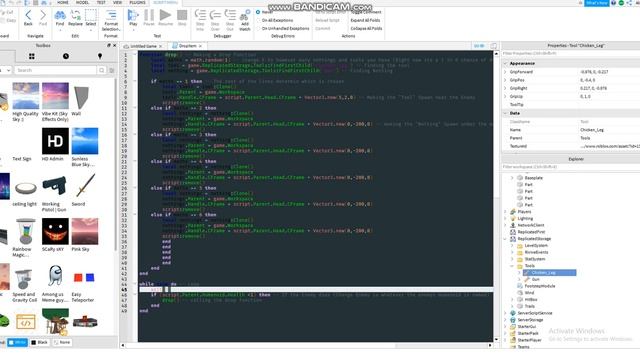Choose the None background option
640x360 pixels.
pyautogui.click(x=62, y=342)
